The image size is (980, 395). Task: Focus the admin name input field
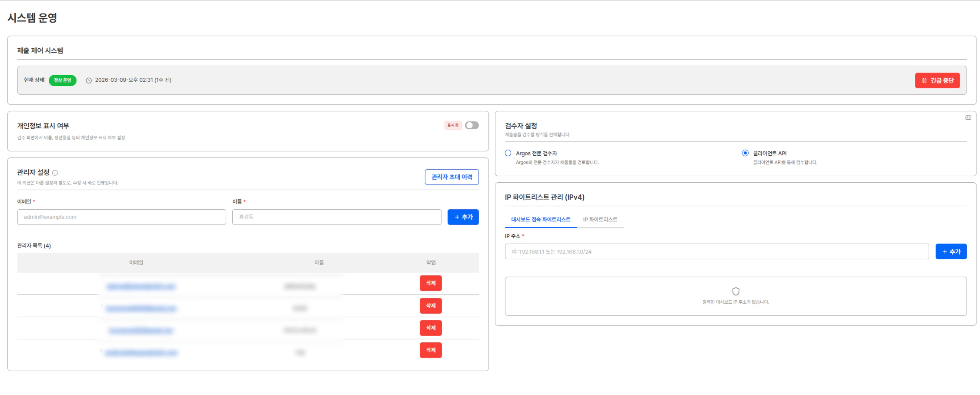(x=337, y=217)
